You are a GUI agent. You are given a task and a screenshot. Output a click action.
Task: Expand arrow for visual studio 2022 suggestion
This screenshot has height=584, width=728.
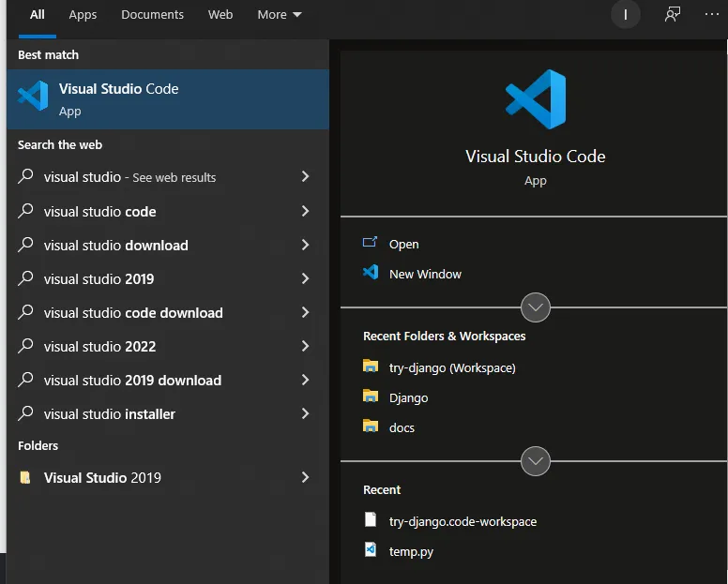(x=305, y=346)
